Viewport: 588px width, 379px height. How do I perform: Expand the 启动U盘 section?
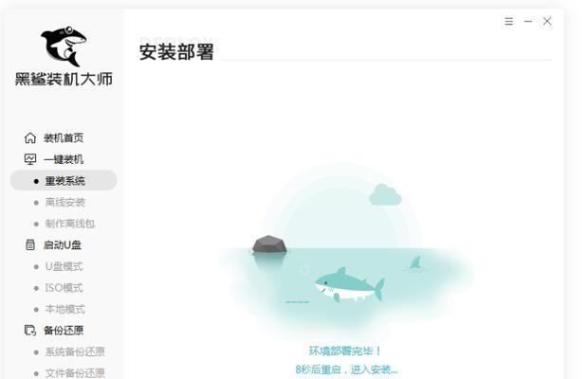63,245
